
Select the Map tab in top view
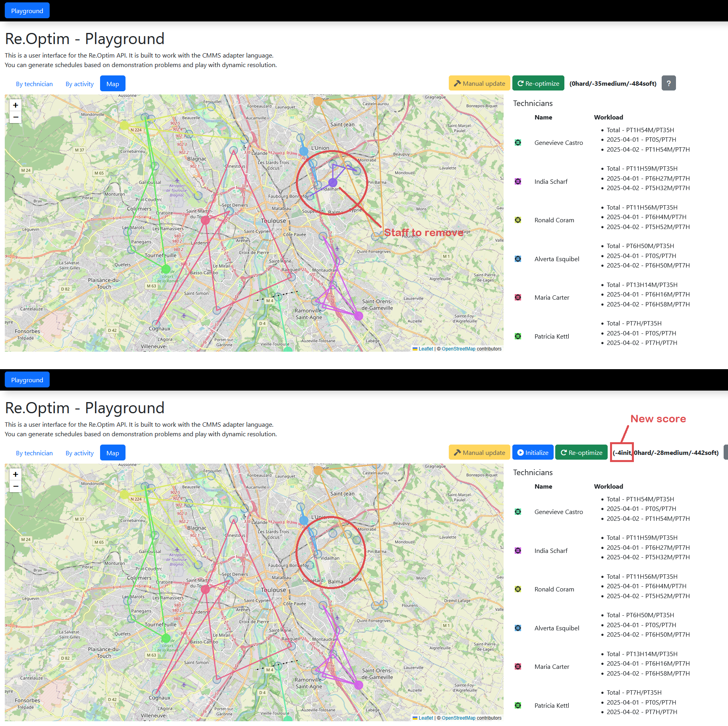tap(113, 84)
